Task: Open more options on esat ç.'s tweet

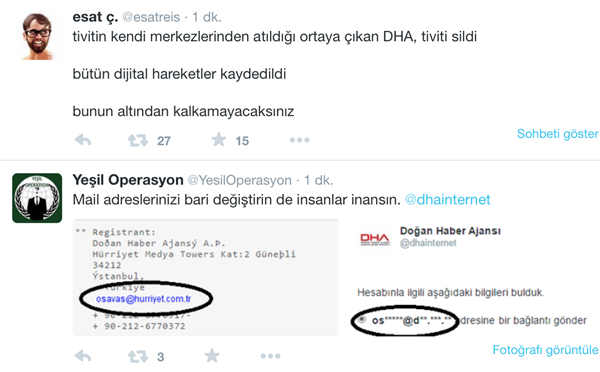Action: click(x=300, y=140)
